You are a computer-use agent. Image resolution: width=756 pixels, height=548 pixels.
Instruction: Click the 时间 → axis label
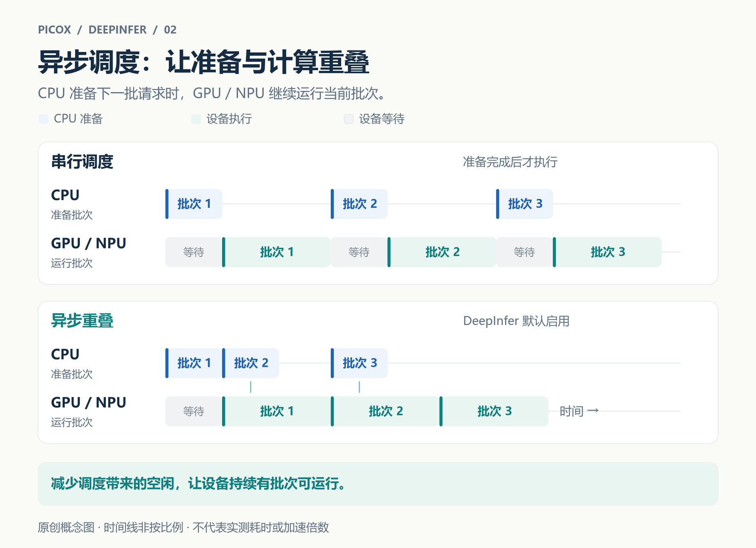pyautogui.click(x=579, y=411)
